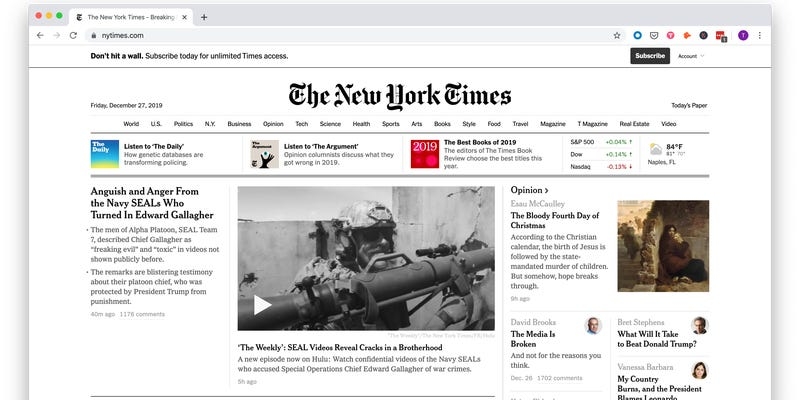The image size is (800, 400).
Task: Open the dark round extension icon
Action: click(704, 35)
